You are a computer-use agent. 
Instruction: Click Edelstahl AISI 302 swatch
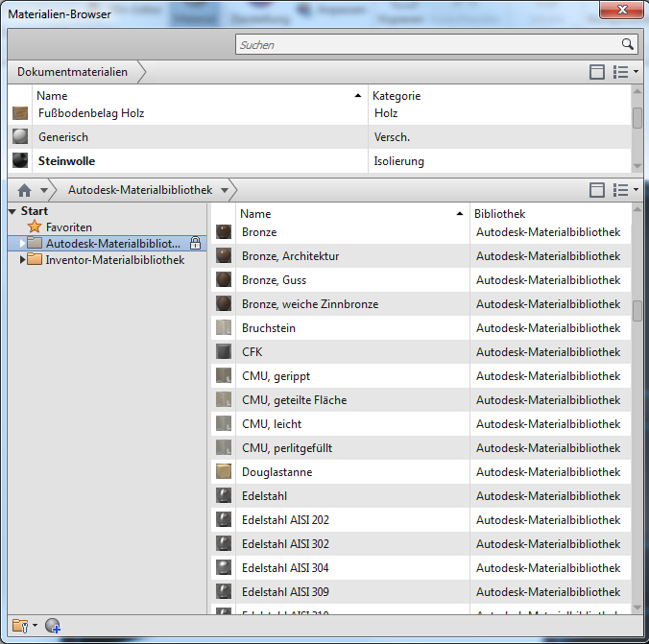[224, 544]
